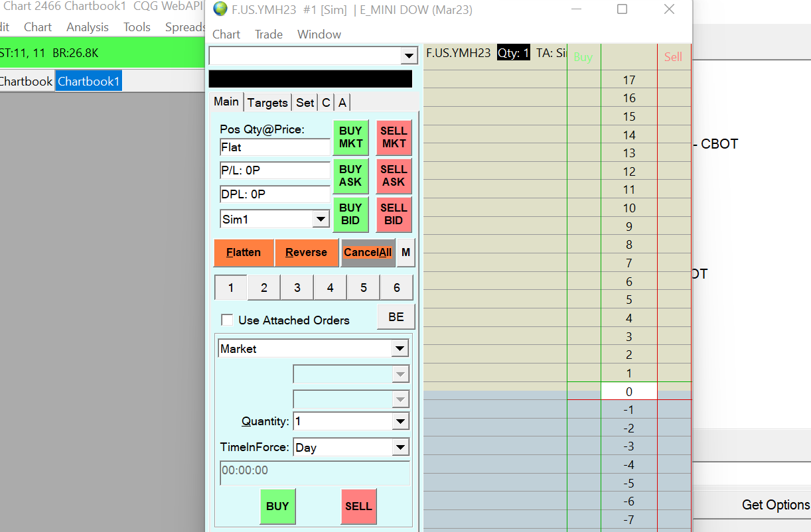Click price ladder row -3
The height and width of the screenshot is (532, 811).
[629, 446]
